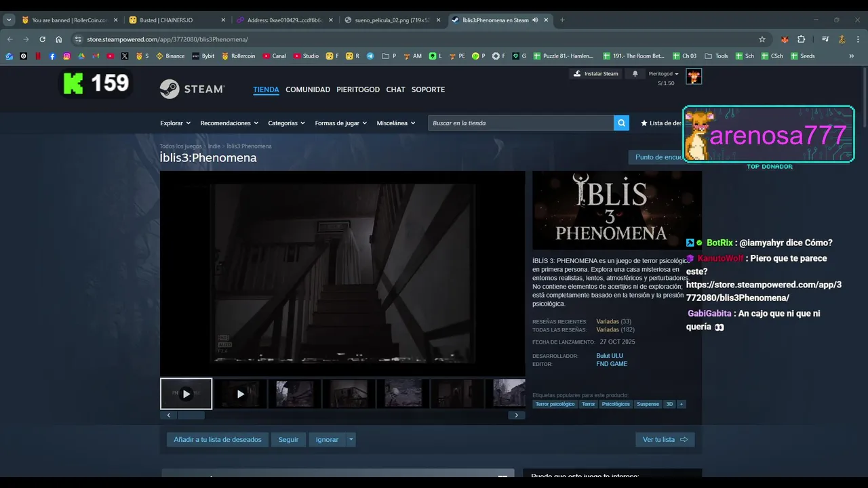This screenshot has height=488, width=868.
Task: Open the Bybit bookmark
Action: [x=203, y=56]
